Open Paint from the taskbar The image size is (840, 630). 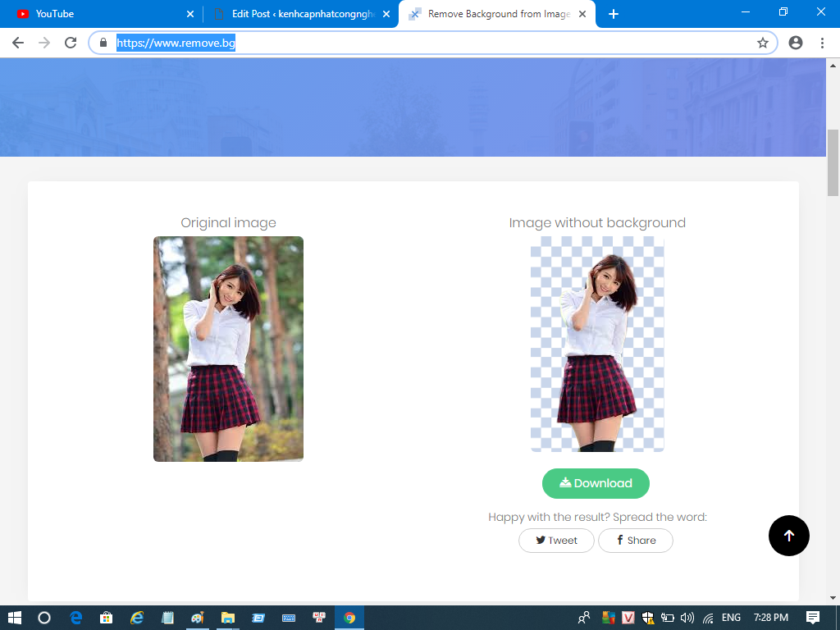click(x=197, y=618)
